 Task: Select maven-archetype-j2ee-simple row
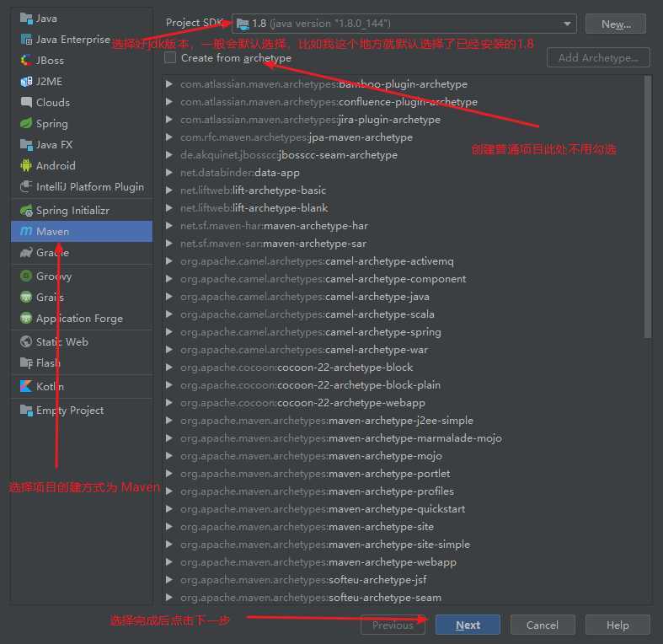[403, 421]
